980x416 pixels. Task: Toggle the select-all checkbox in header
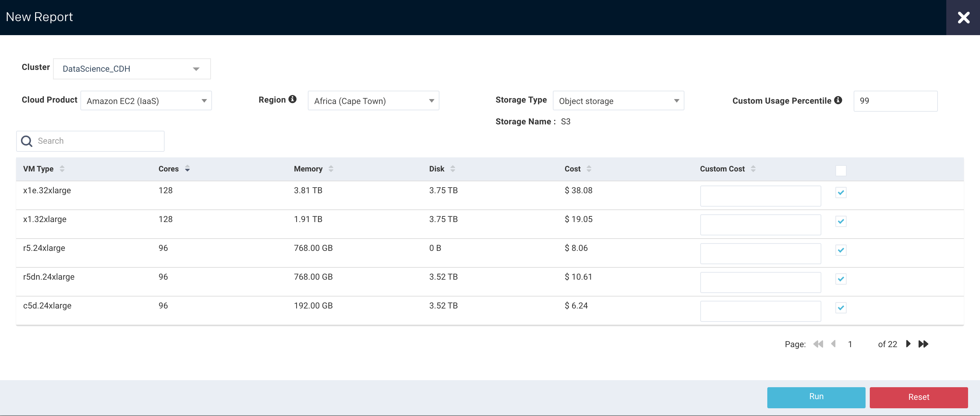point(841,171)
